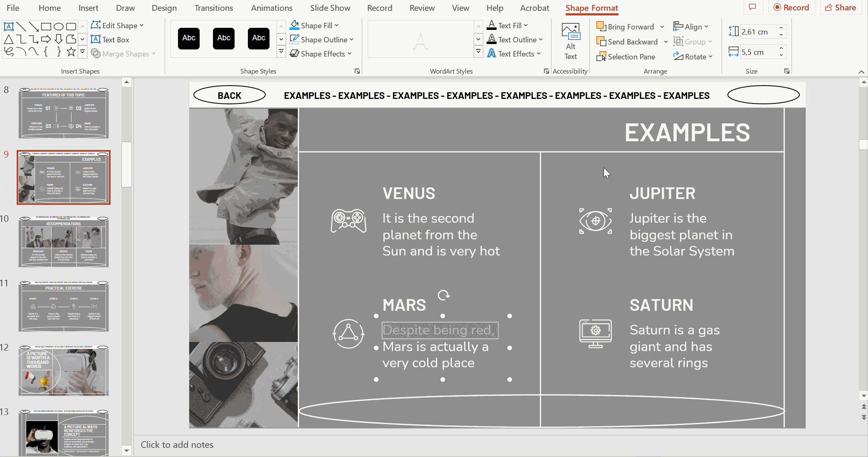The height and width of the screenshot is (457, 868).
Task: Select slide 12 thumbnail with VR picture
Action: 64,370
